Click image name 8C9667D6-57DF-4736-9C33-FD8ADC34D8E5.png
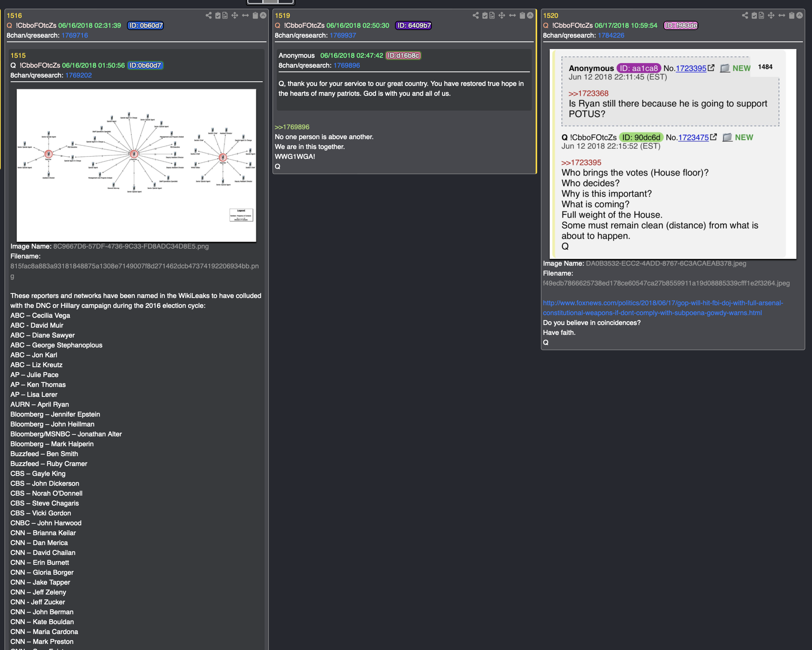812x650 pixels. point(131,246)
